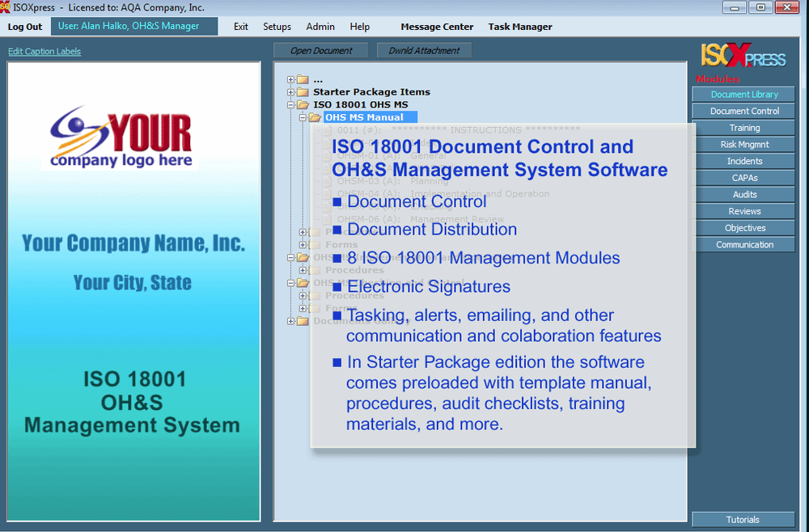The width and height of the screenshot is (809, 532).
Task: Click the Starter Package Items folder icon
Action: pos(303,92)
